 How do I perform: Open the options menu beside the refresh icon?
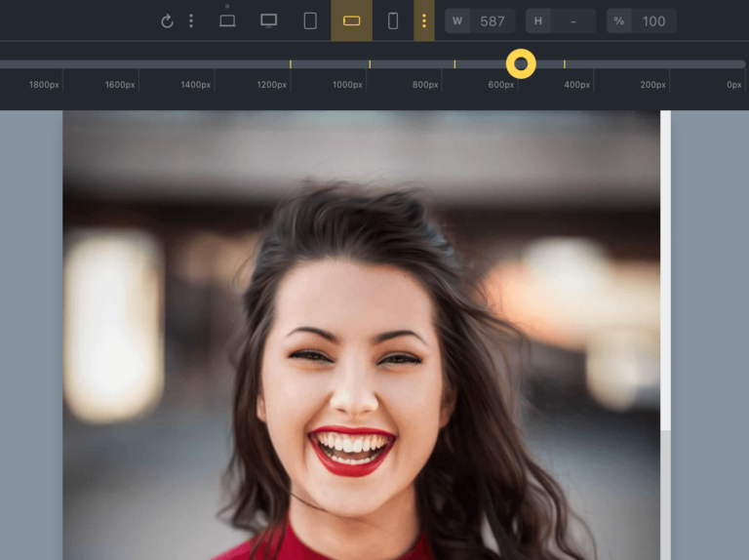click(x=191, y=20)
